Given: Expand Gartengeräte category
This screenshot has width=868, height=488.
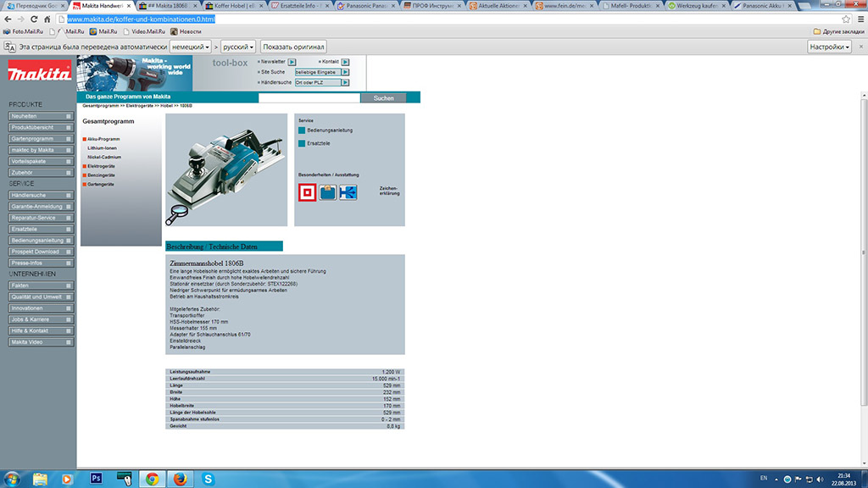Looking at the screenshot, I should pos(100,184).
